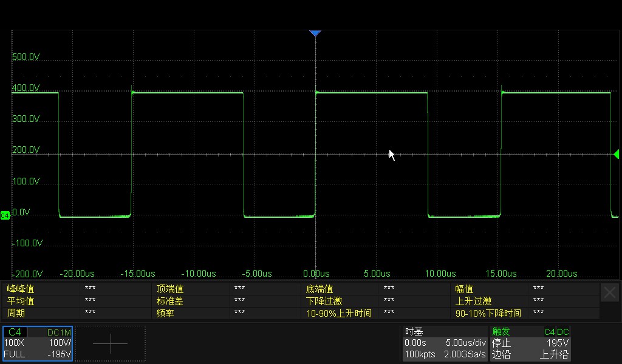This screenshot has height=364, width=622.
Task: Click the crosshair icon in the bottom bar
Action: click(x=110, y=343)
